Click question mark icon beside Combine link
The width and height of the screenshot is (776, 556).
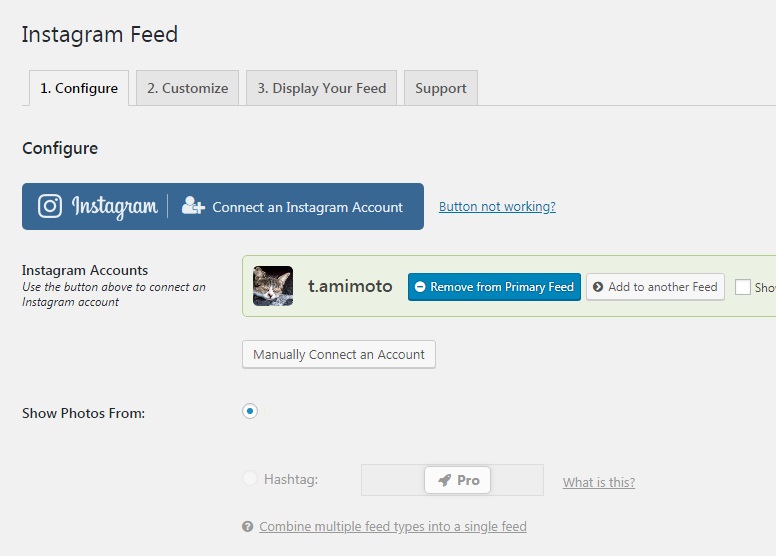coord(247,526)
